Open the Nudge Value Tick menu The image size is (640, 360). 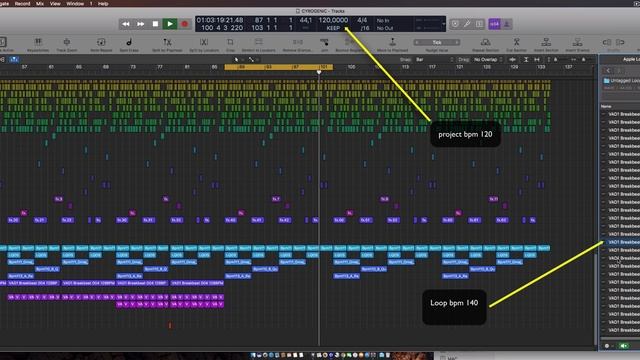tap(437, 42)
